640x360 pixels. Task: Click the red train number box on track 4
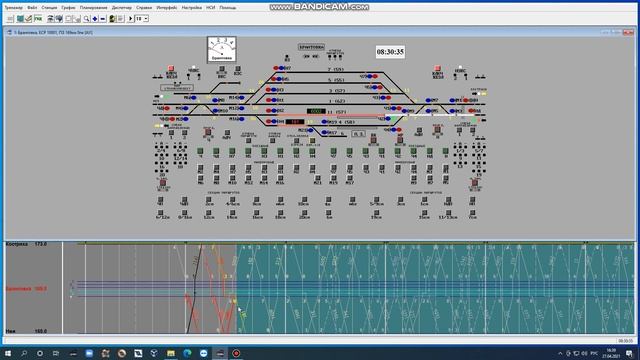pos(295,122)
